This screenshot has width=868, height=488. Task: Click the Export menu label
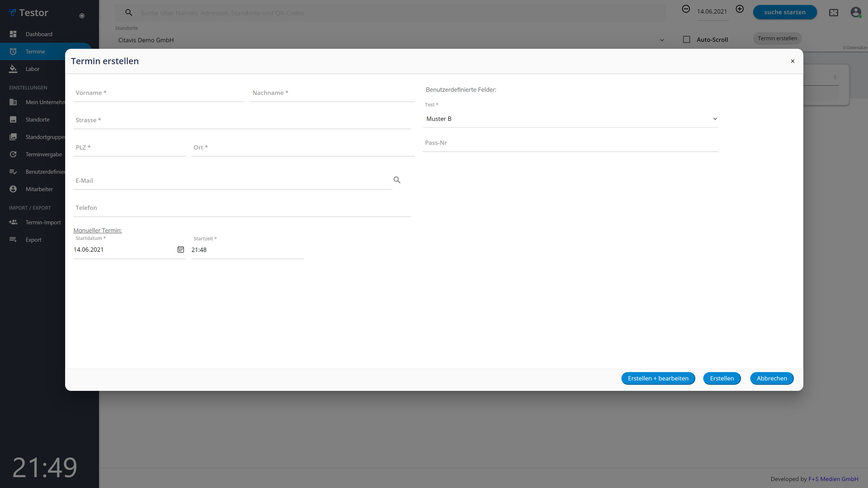click(33, 240)
